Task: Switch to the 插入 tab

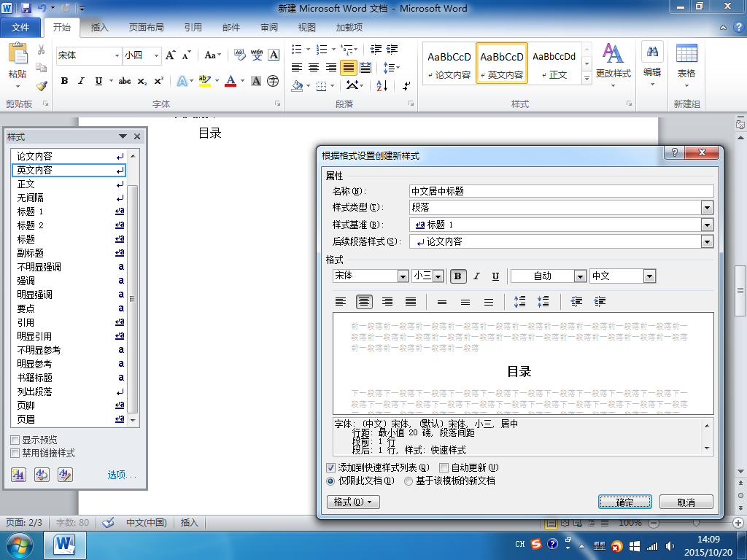Action: [x=99, y=28]
